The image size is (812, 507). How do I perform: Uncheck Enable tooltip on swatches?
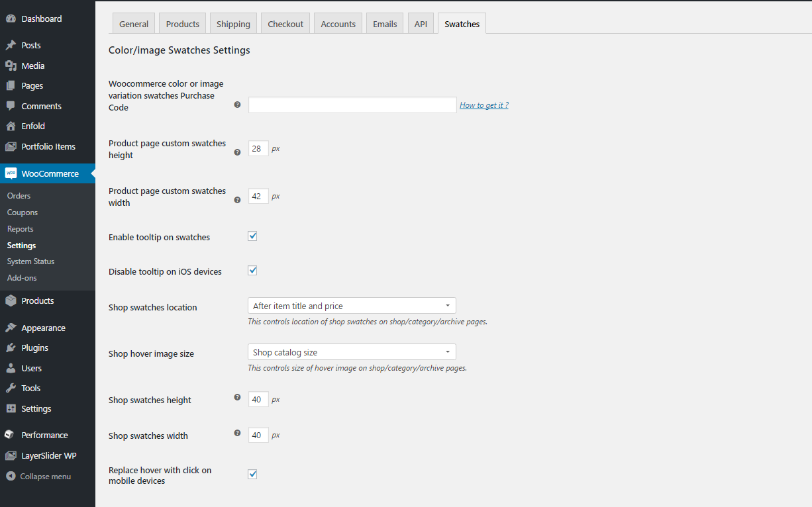click(252, 236)
